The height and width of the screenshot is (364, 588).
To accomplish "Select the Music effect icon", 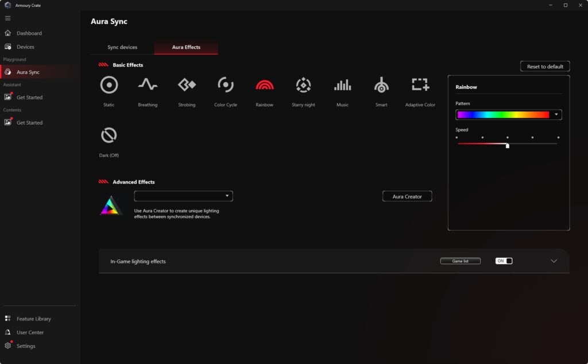I will tap(342, 85).
